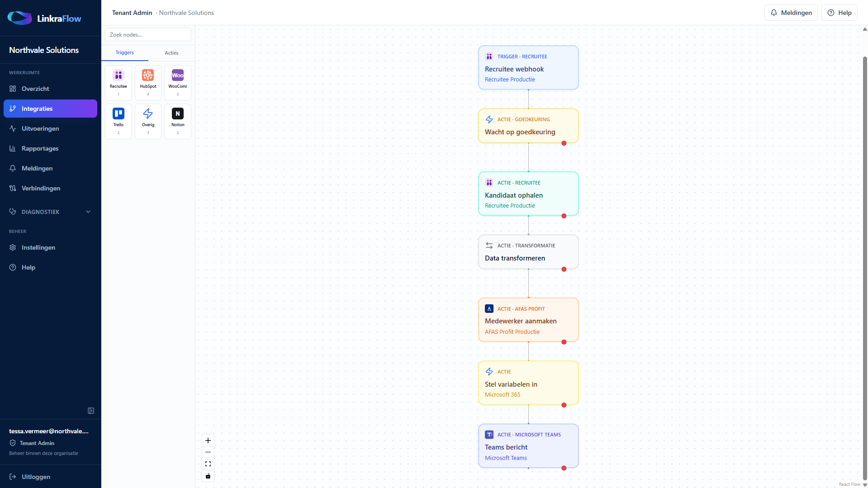Viewport: 868px width, 488px height.
Task: Open Rapportages in the sidebar
Action: click(x=50, y=148)
